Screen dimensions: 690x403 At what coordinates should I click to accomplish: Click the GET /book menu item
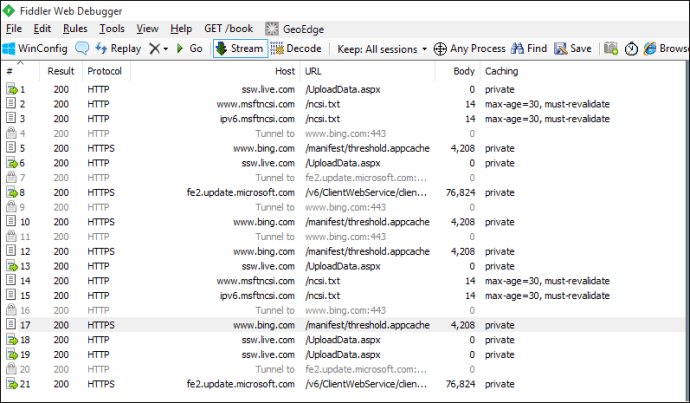(x=228, y=29)
